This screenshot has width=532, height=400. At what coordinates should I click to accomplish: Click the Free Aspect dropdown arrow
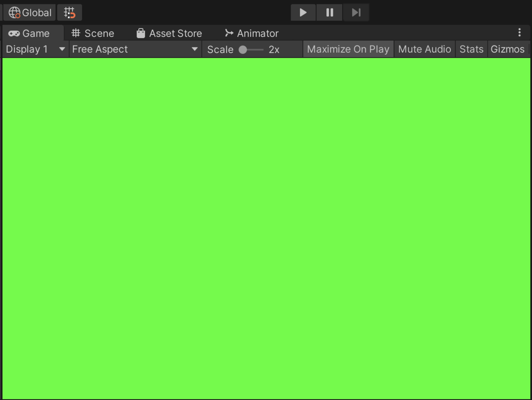click(194, 49)
